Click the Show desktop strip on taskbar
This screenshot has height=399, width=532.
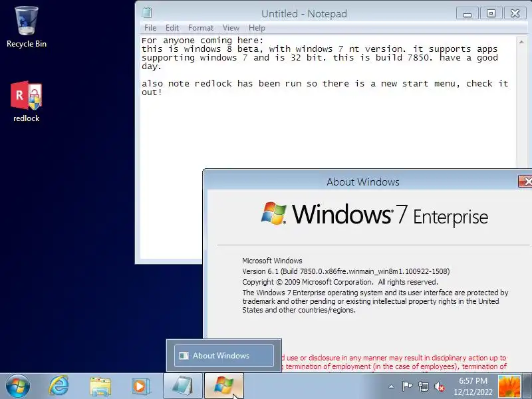[x=527, y=386]
